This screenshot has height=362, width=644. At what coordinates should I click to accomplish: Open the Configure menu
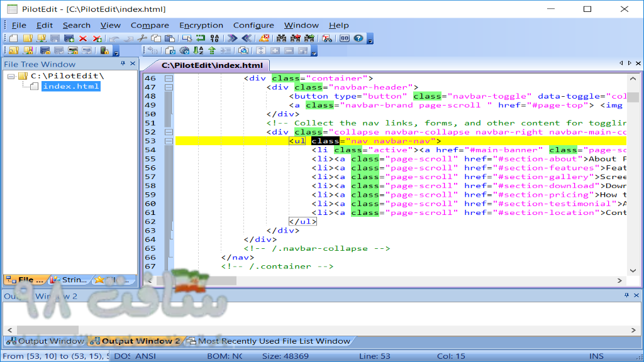(253, 25)
